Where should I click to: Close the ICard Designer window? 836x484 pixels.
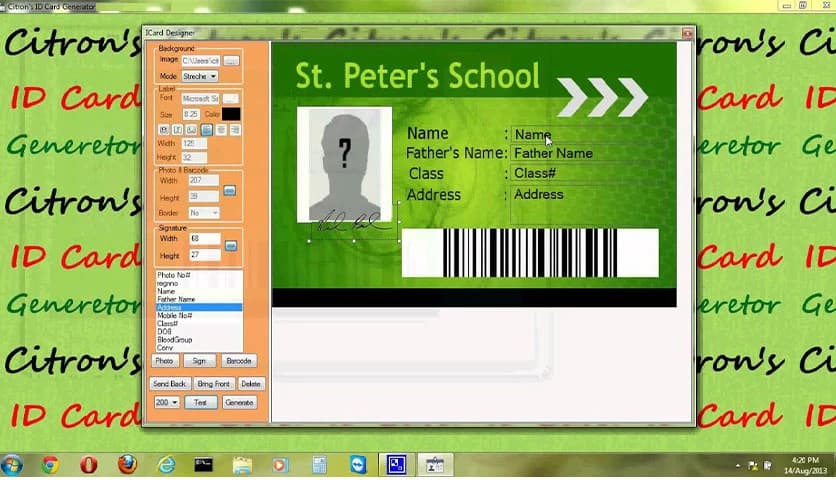[687, 33]
